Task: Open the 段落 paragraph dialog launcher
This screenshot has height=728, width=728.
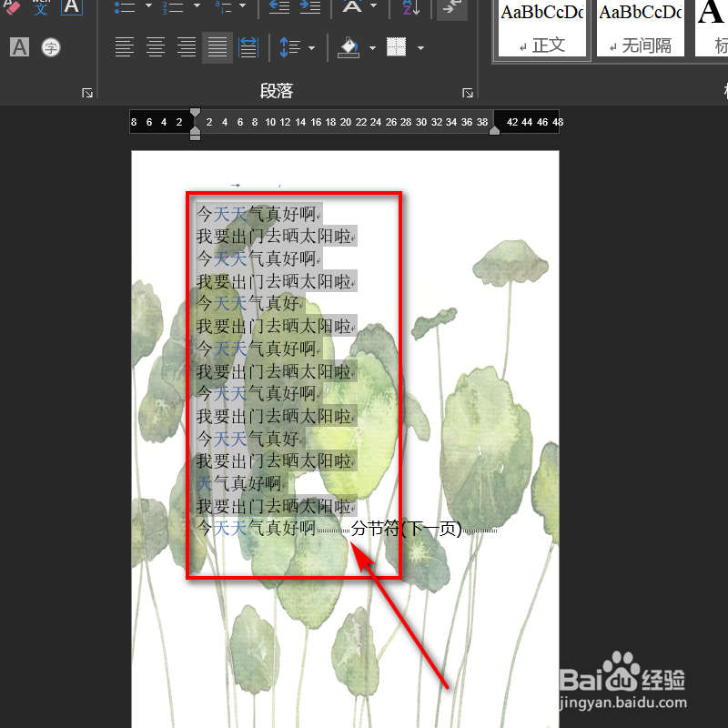Action: [x=469, y=91]
